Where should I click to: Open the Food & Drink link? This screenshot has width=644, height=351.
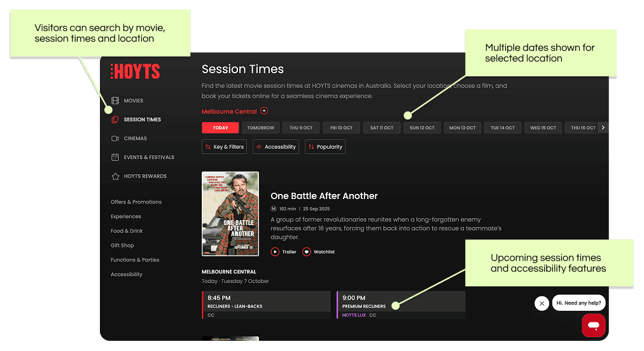127,231
